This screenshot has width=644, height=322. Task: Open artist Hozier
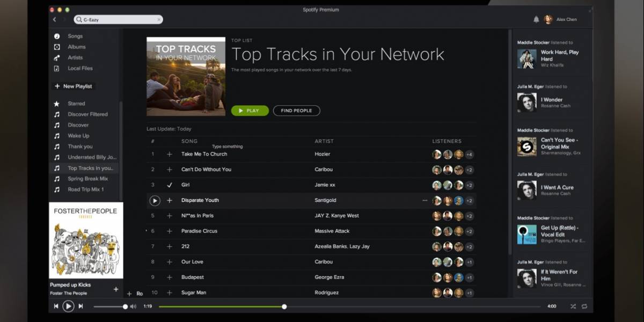click(x=323, y=154)
